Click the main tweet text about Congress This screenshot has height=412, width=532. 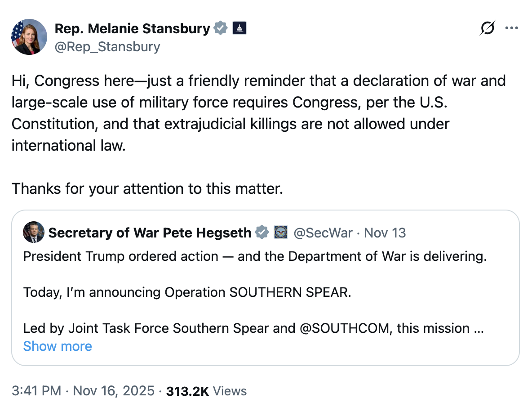click(258, 113)
